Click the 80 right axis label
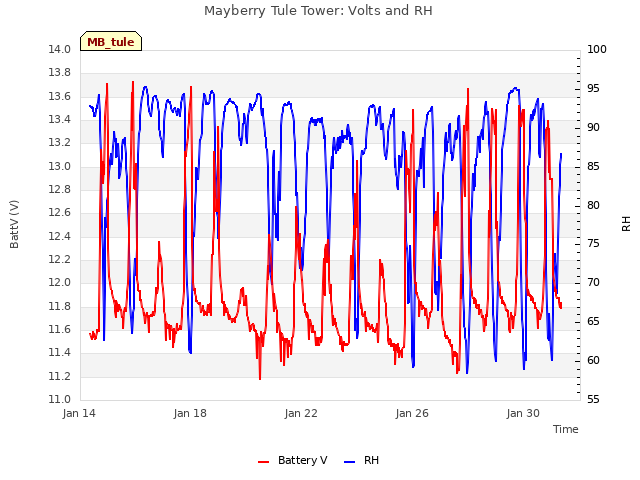The height and width of the screenshot is (480, 640). 593,205
